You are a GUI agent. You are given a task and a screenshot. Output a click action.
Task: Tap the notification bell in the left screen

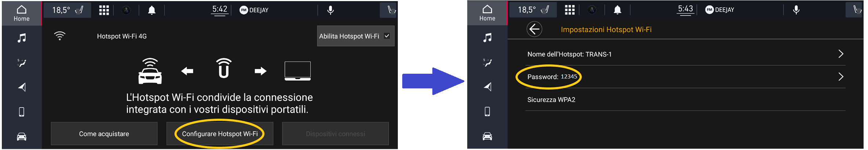(x=152, y=10)
